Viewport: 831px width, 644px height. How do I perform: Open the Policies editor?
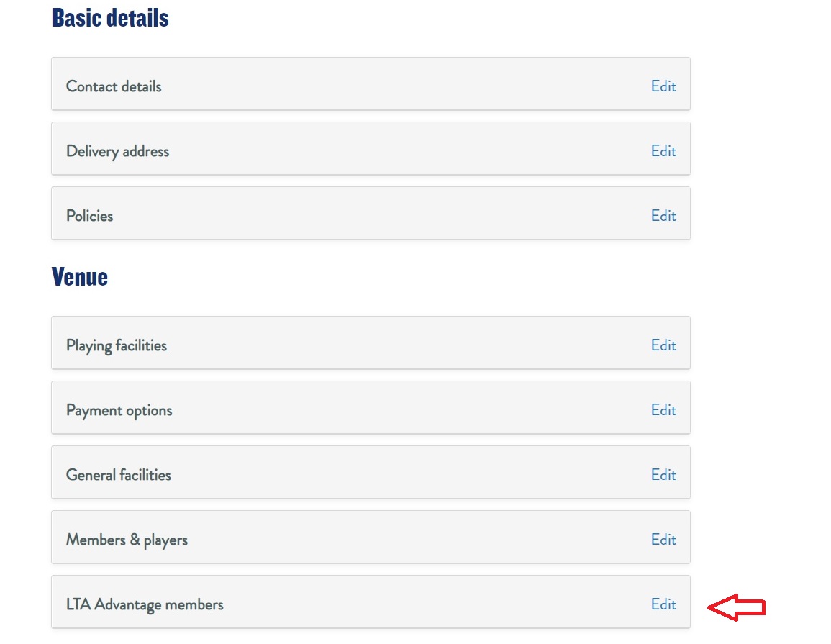(x=663, y=215)
